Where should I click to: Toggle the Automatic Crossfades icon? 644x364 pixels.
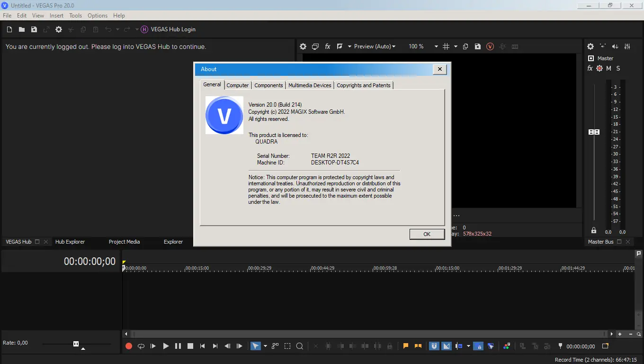447,346
